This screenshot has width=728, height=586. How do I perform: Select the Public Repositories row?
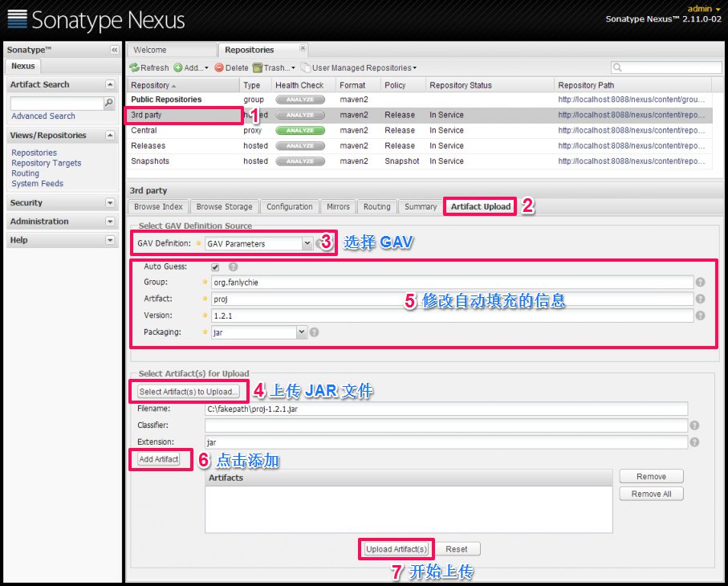pos(419,100)
